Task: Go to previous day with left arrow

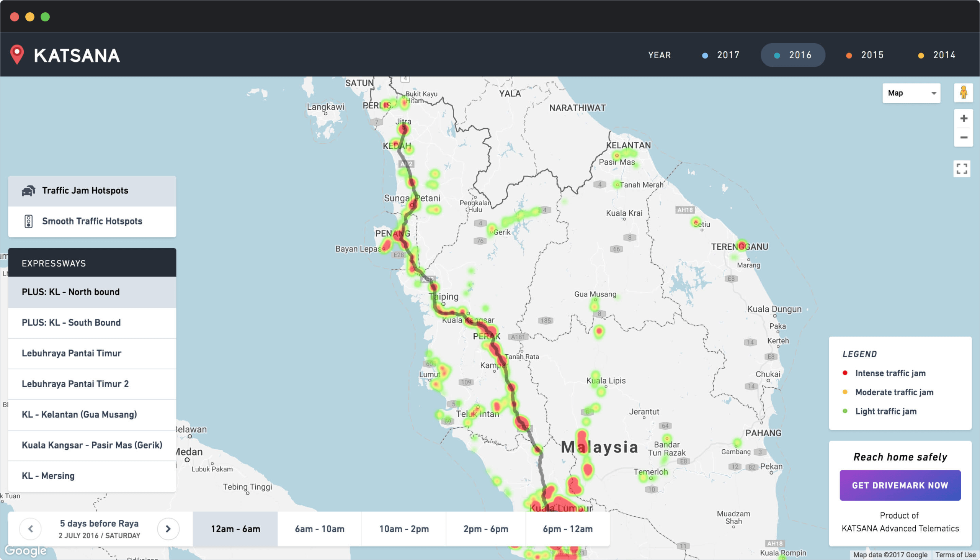Action: click(30, 529)
